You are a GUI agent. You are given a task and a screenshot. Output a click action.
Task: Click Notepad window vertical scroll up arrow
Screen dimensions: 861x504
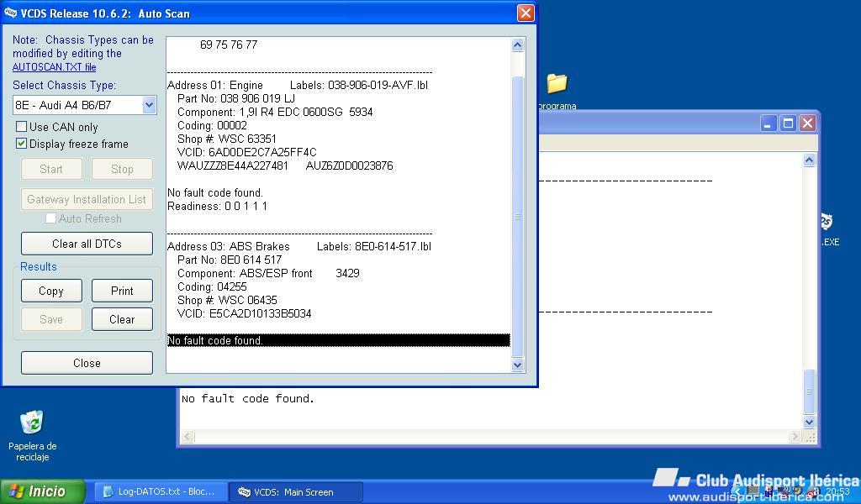point(810,160)
